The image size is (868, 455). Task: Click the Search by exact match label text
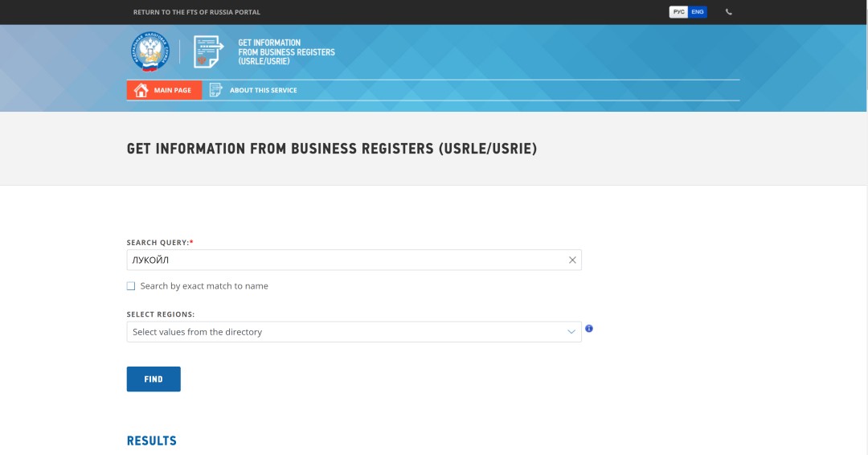coord(204,286)
